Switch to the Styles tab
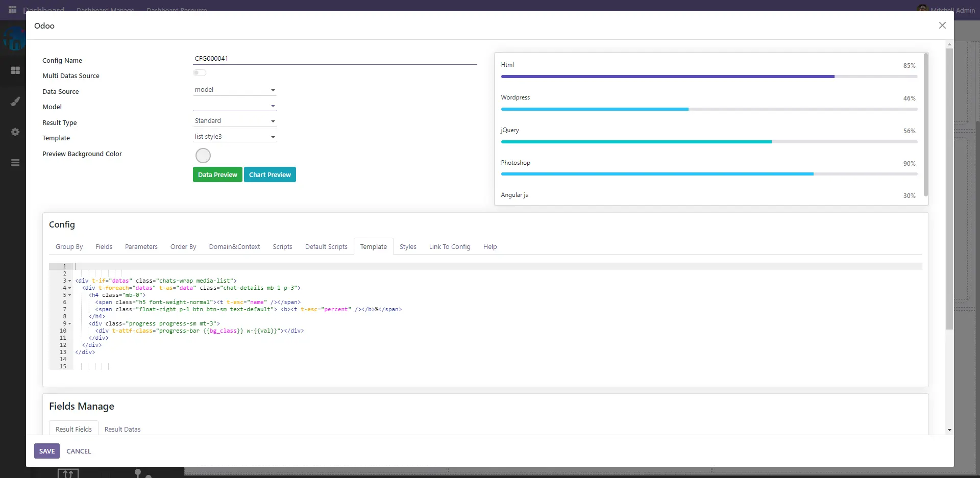Screen dimensions: 980x478 (407, 247)
